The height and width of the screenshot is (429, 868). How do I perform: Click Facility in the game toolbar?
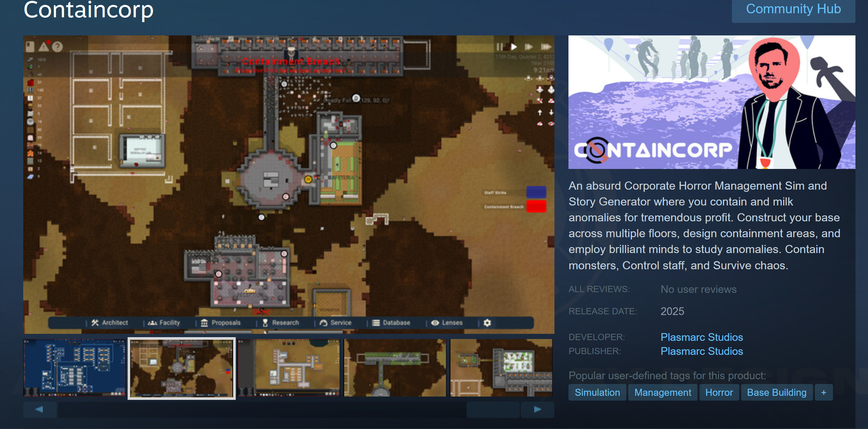[164, 323]
